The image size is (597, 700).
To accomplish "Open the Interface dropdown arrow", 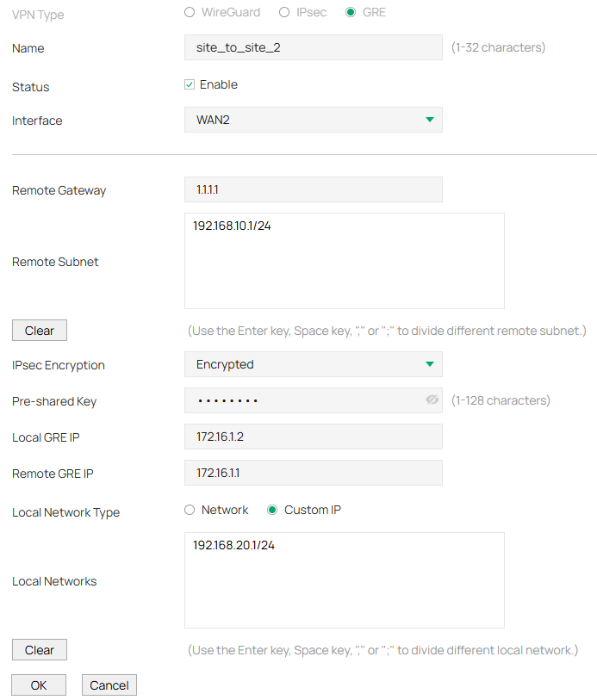I will [x=429, y=120].
